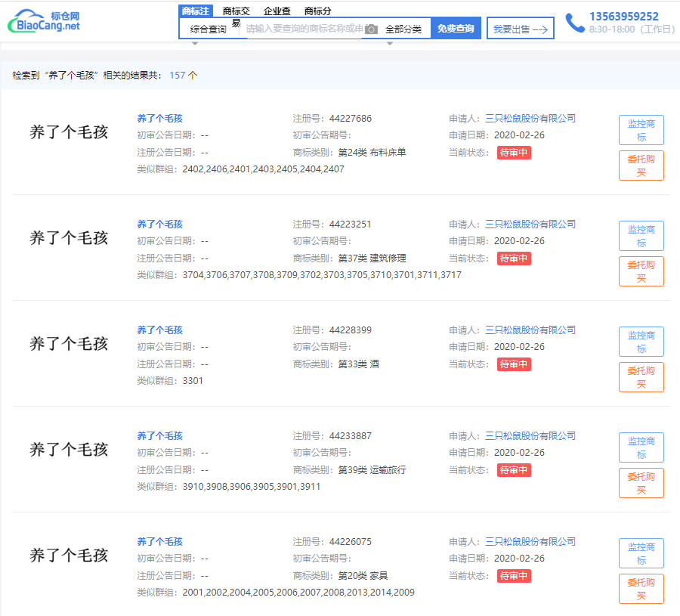
Task: Click the 第37类 建筑修理 class text
Action: point(372,258)
